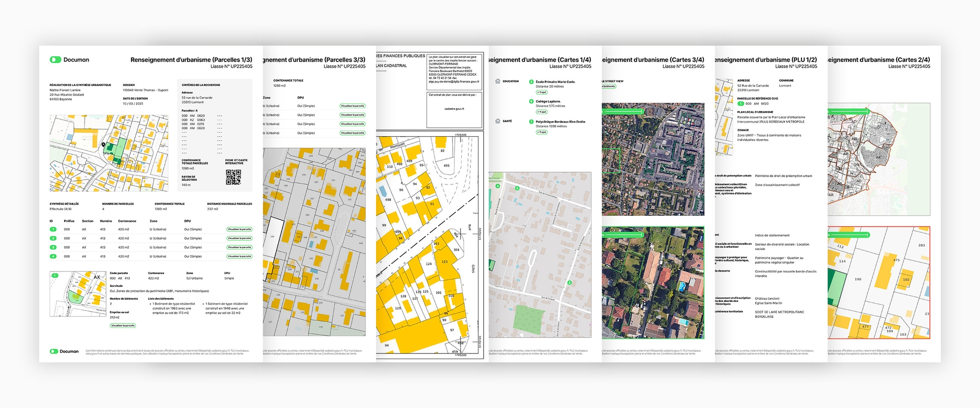Click the Santé building icon
This screenshot has height=408, width=980.
point(498,121)
